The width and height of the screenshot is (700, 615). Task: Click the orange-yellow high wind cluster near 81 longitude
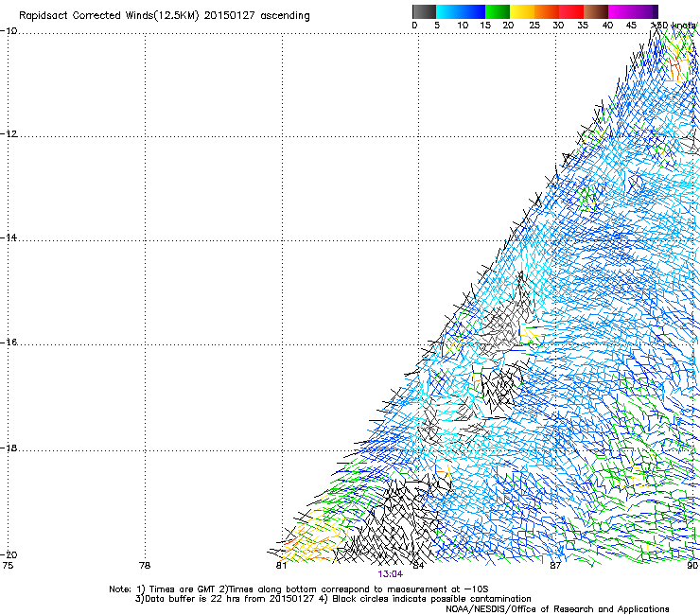[x=310, y=538]
